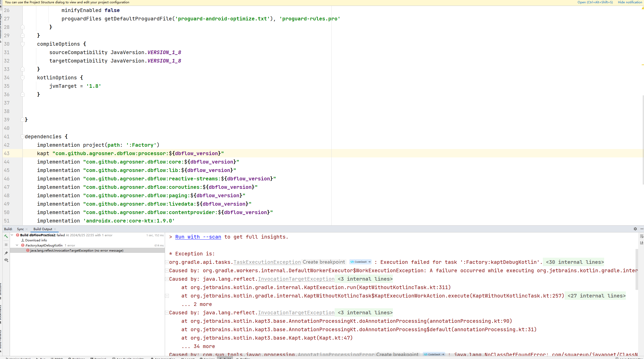Screen dimensions: 644x359
Task: Collapse the compileOptions block fold
Action: click(22, 44)
